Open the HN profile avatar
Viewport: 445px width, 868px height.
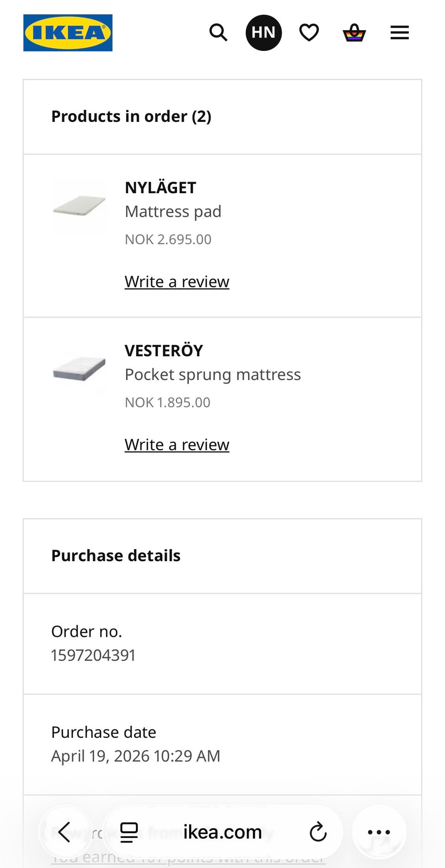coord(263,33)
